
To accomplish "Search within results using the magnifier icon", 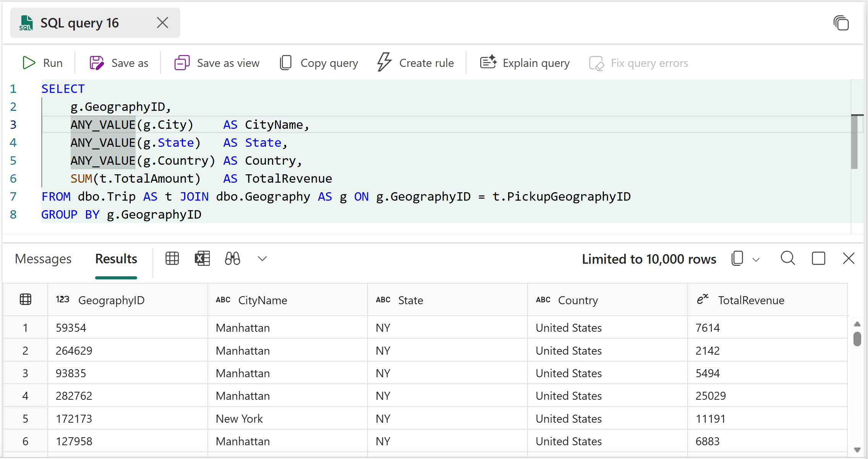I will pyautogui.click(x=787, y=258).
